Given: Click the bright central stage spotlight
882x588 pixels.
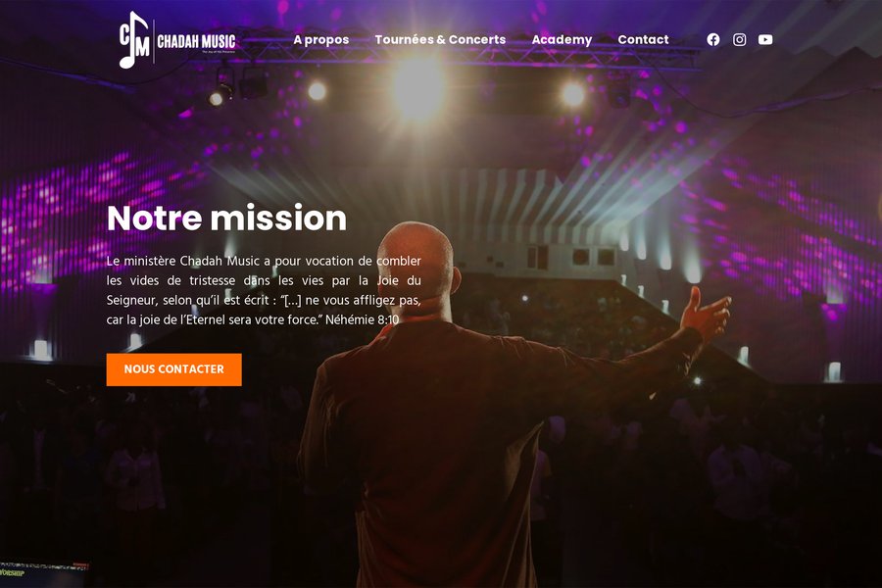Looking at the screenshot, I should 418,87.
